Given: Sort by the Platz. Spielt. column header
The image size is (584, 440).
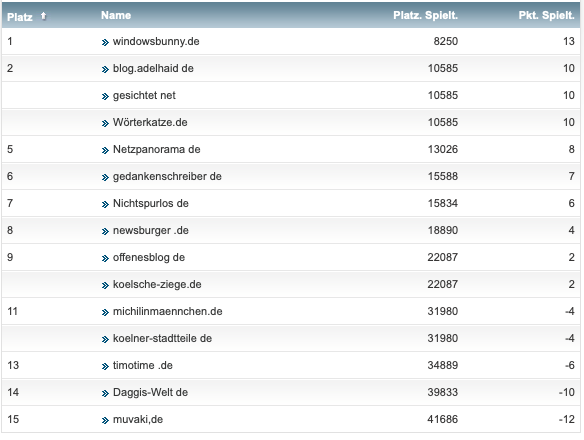Looking at the screenshot, I should pos(425,15).
